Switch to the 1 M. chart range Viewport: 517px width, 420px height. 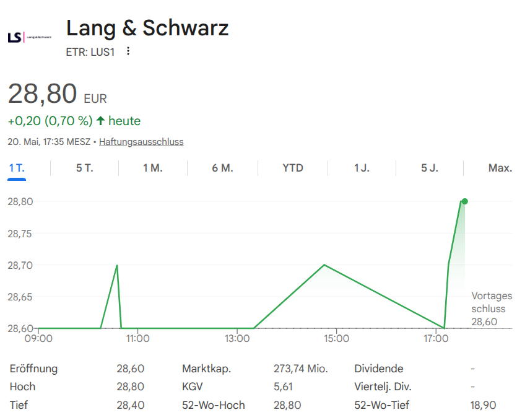(x=153, y=168)
